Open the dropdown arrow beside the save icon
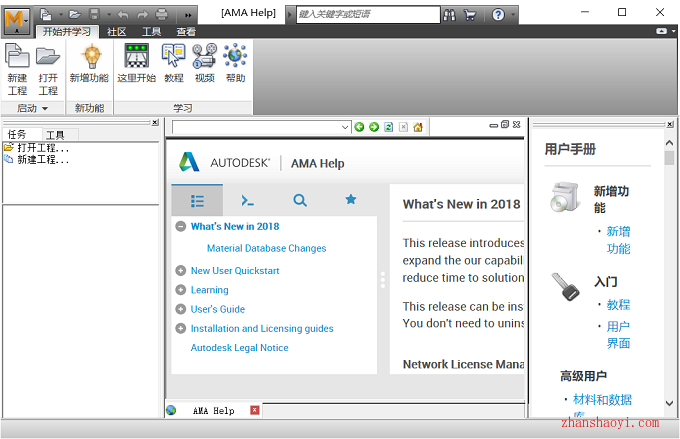 coord(108,15)
